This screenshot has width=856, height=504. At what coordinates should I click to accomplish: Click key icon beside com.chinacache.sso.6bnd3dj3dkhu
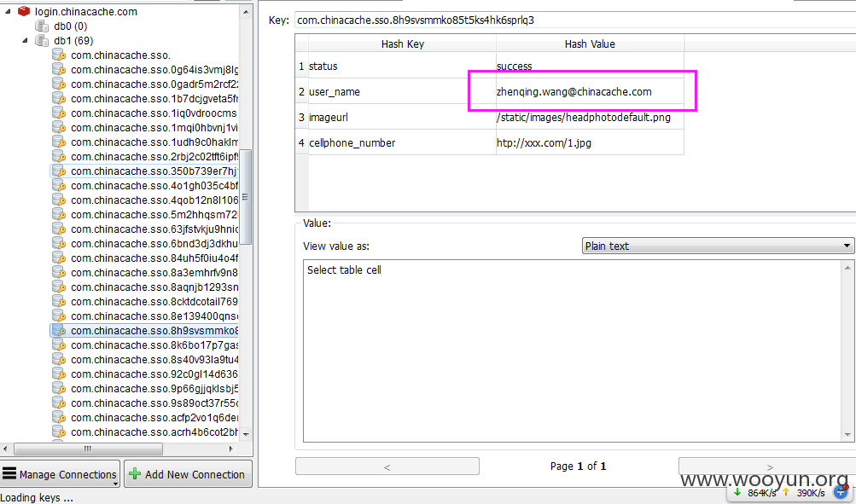tap(59, 243)
